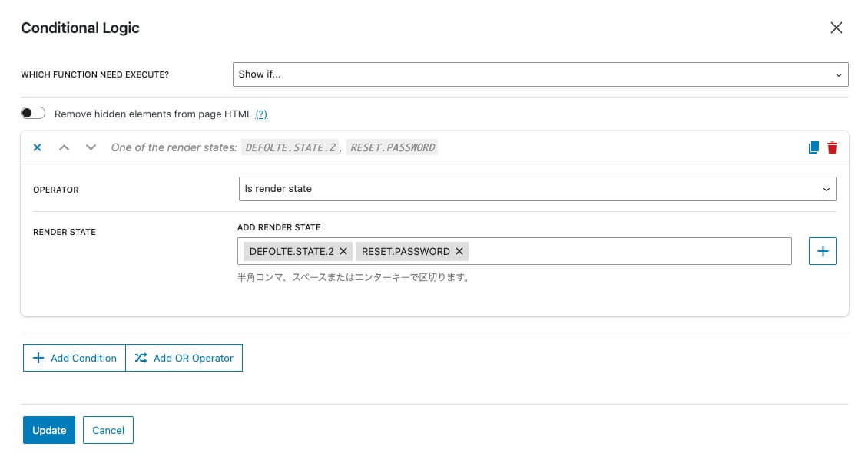The width and height of the screenshot is (868, 453).
Task: Open the Operator 'Is render state' dropdown
Action: click(x=537, y=189)
